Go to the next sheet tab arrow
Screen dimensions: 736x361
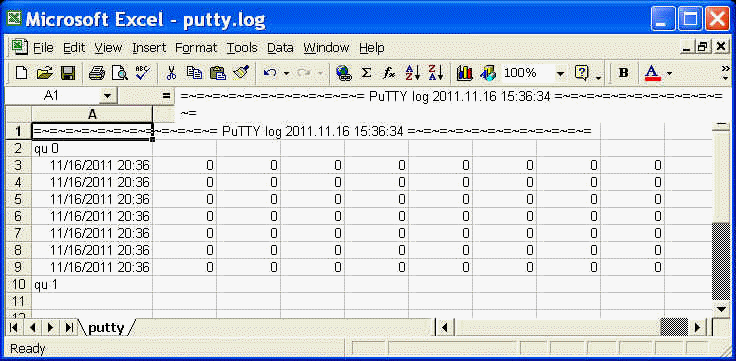[51, 327]
